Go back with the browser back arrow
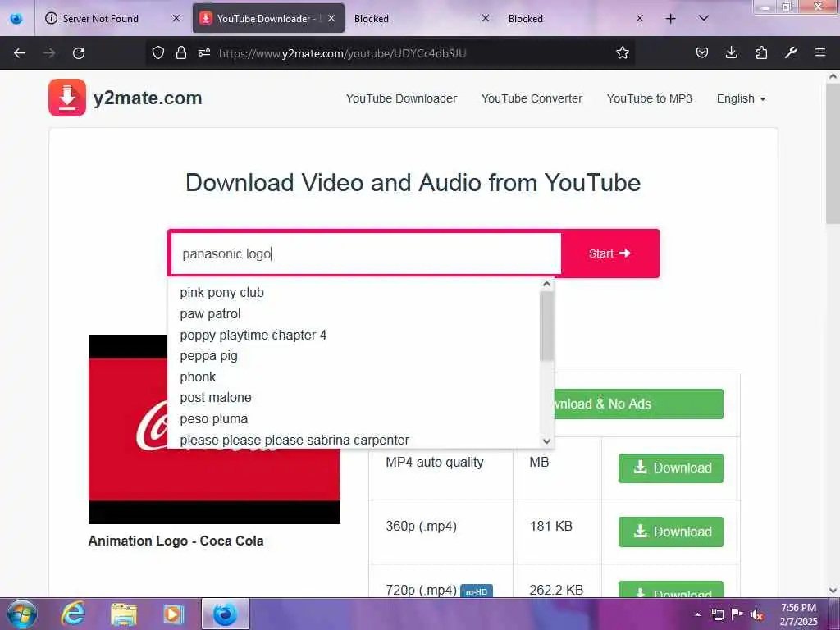This screenshot has width=840, height=630. pos(20,53)
